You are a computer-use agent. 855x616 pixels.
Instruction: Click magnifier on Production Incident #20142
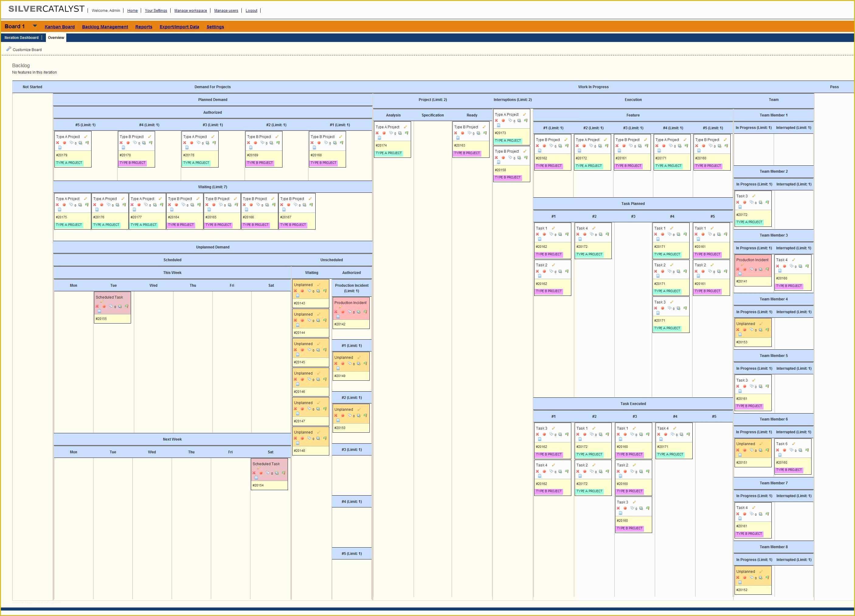[359, 312]
